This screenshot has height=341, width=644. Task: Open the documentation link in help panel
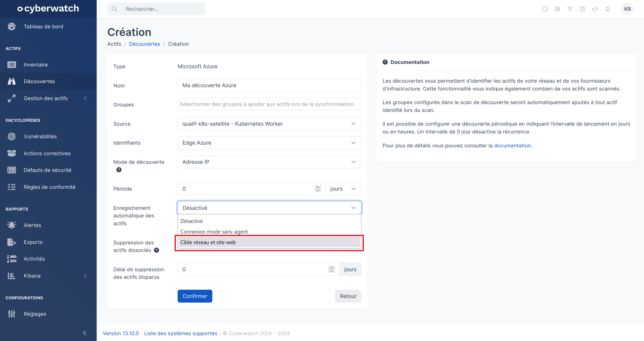(x=512, y=146)
